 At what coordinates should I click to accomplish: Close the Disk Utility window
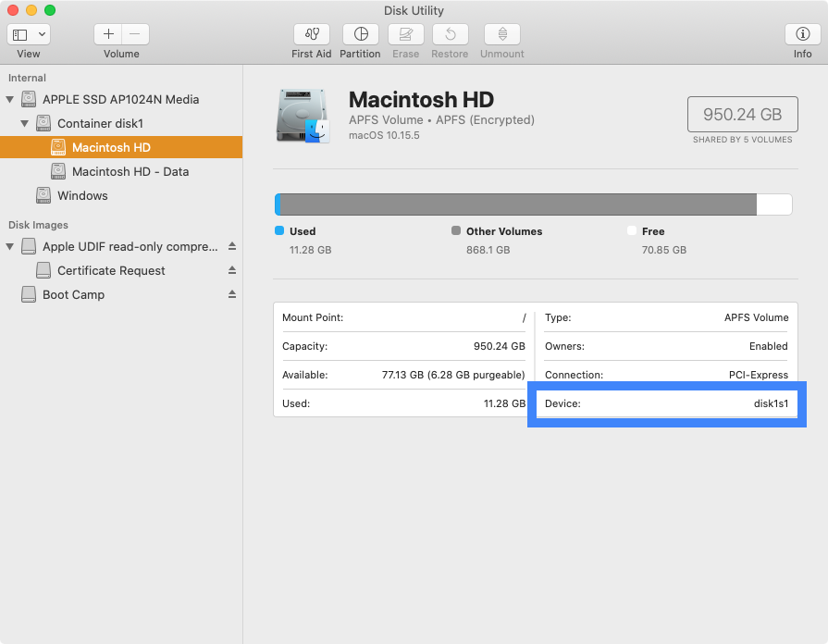13,10
